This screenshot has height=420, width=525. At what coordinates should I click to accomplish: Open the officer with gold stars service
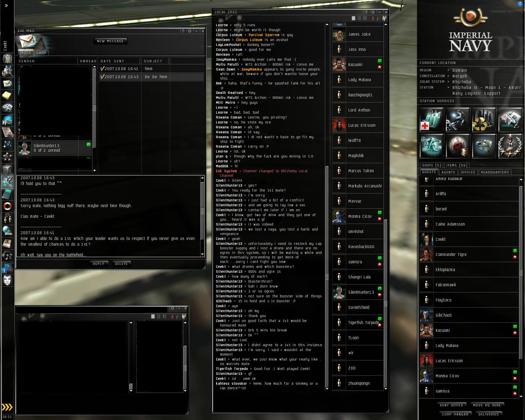[510, 146]
